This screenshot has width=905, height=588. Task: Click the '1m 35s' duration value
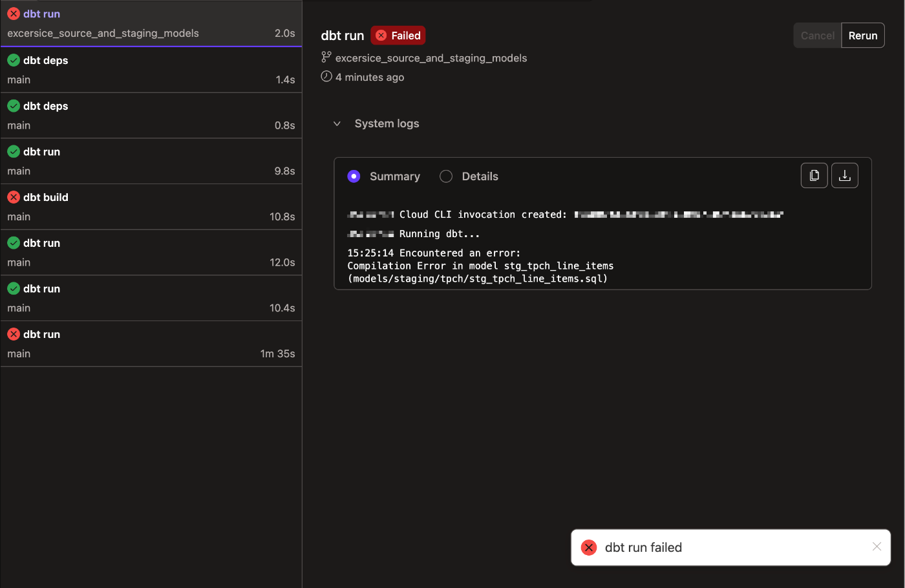(277, 353)
